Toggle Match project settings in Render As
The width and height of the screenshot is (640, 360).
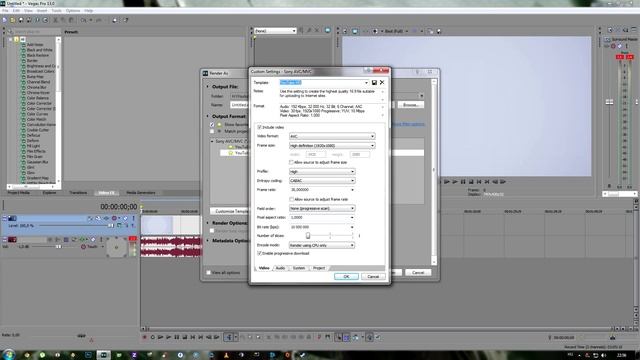click(212, 131)
